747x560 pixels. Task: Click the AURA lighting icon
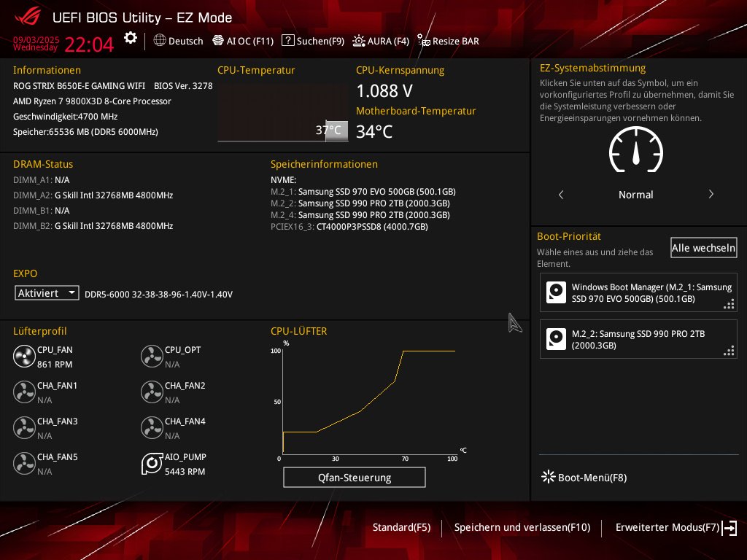(x=359, y=41)
